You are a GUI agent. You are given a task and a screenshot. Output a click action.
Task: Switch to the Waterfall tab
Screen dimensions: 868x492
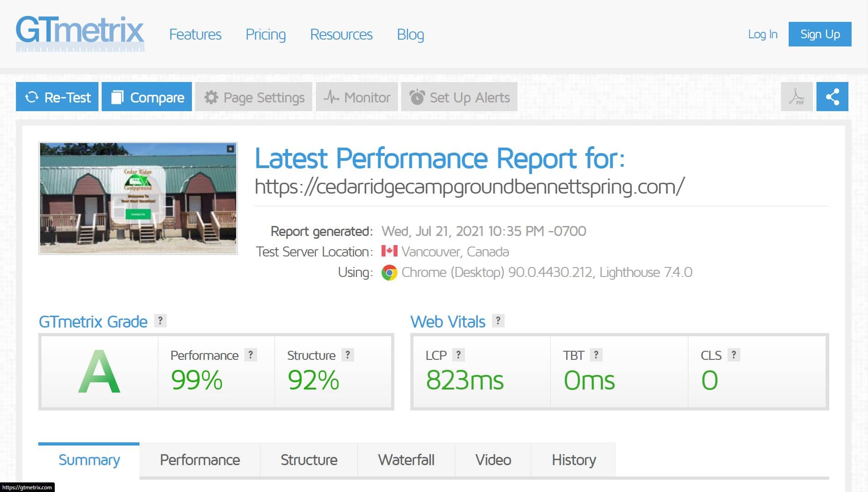coord(406,460)
